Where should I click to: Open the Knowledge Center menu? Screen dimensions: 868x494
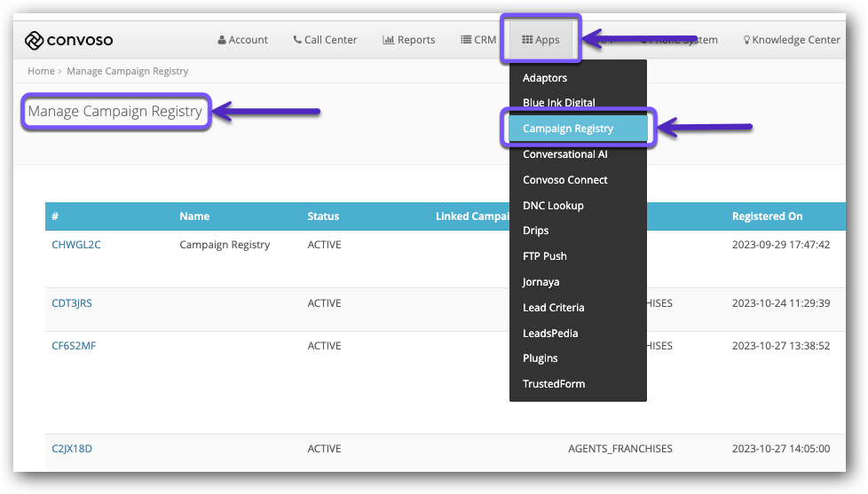(x=792, y=40)
